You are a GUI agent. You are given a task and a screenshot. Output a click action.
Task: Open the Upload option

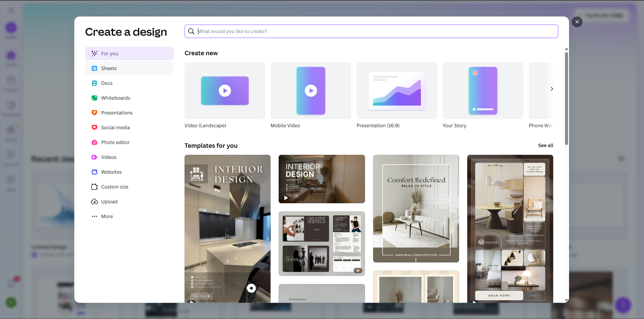(x=109, y=201)
